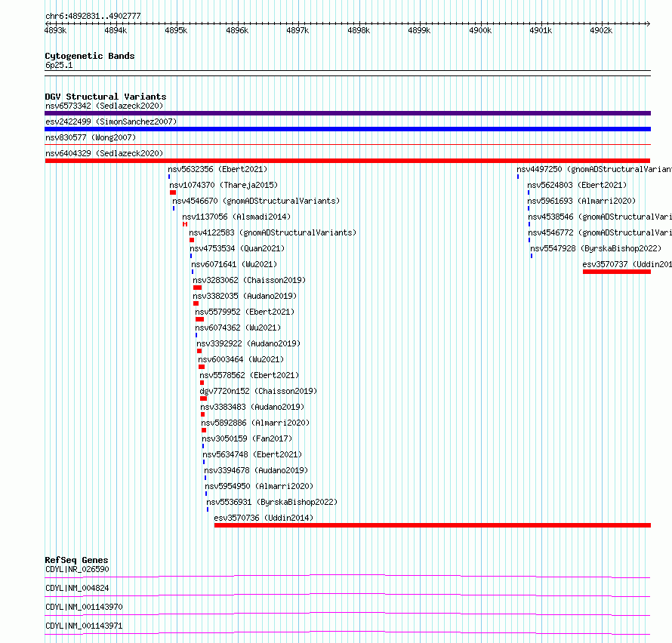Image resolution: width=672 pixels, height=643 pixels.
Task: Click the 4895k ruler tick label
Action: point(176,30)
